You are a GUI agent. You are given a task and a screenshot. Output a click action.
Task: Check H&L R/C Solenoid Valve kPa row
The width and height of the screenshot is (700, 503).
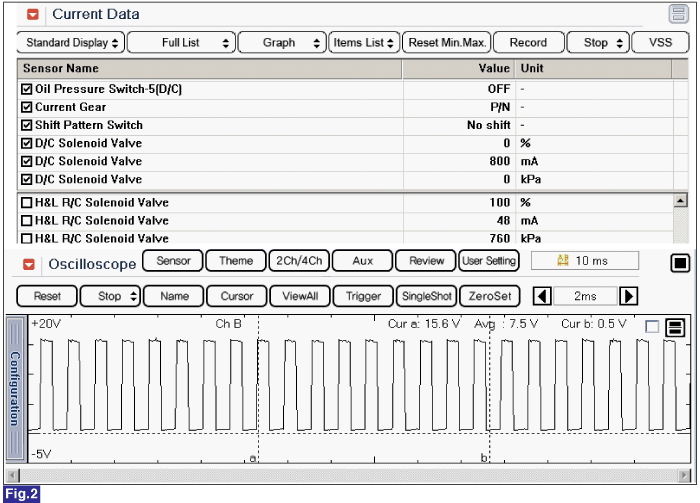pyautogui.click(x=27, y=238)
